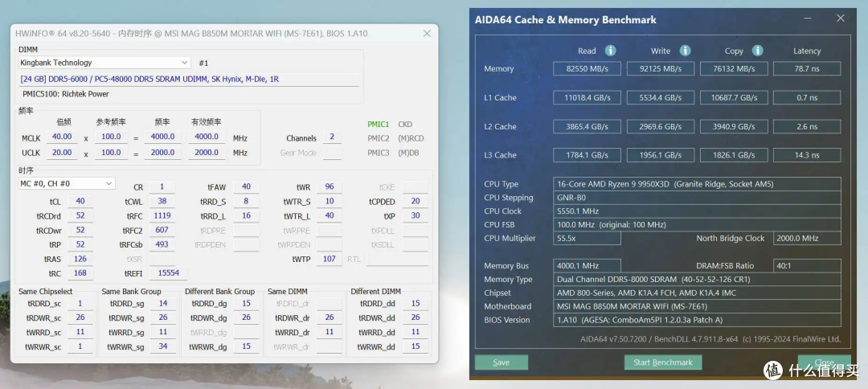The image size is (868, 389).
Task: Click the tFAW value 40
Action: point(246,187)
